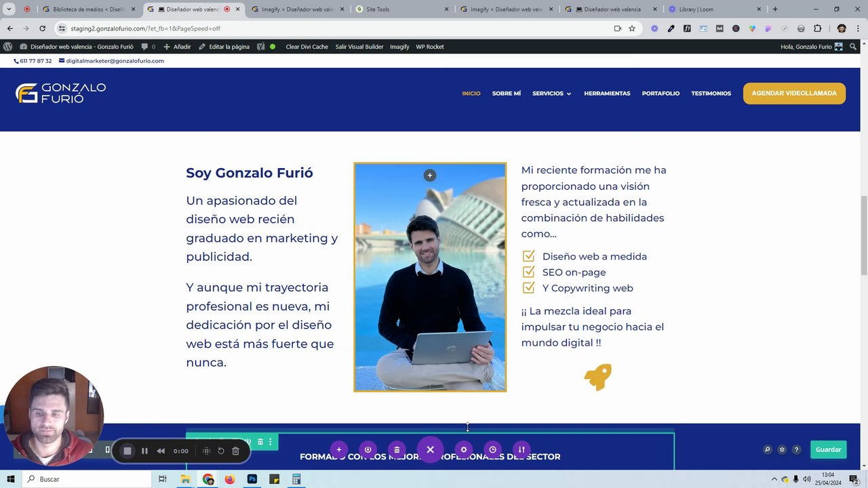Image resolution: width=868 pixels, height=488 pixels.
Task: Click the Divi search magnifier icon
Action: click(x=767, y=449)
